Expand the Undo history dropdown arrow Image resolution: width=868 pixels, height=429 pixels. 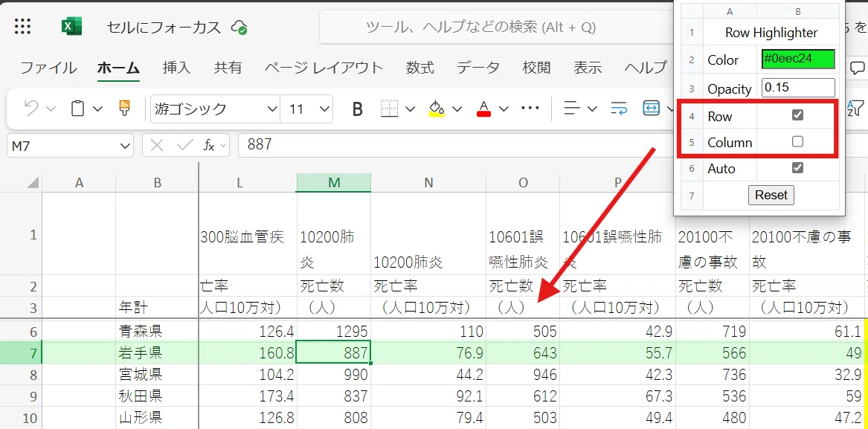pos(51,109)
